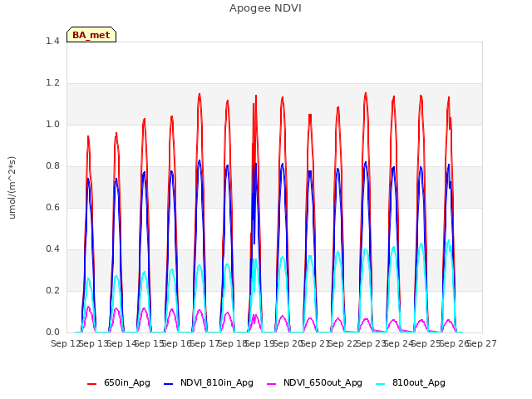Click the 0.2 y-axis tick label
This screenshot has height=399, width=532.
(x=52, y=290)
